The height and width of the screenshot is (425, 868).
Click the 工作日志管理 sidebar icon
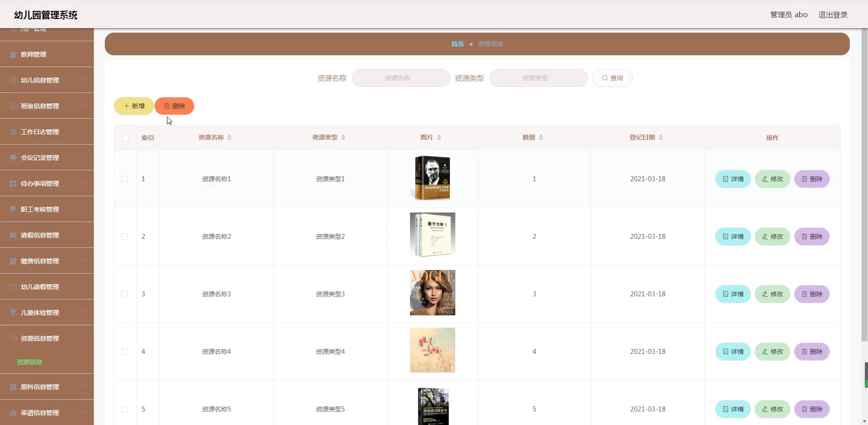pos(13,132)
